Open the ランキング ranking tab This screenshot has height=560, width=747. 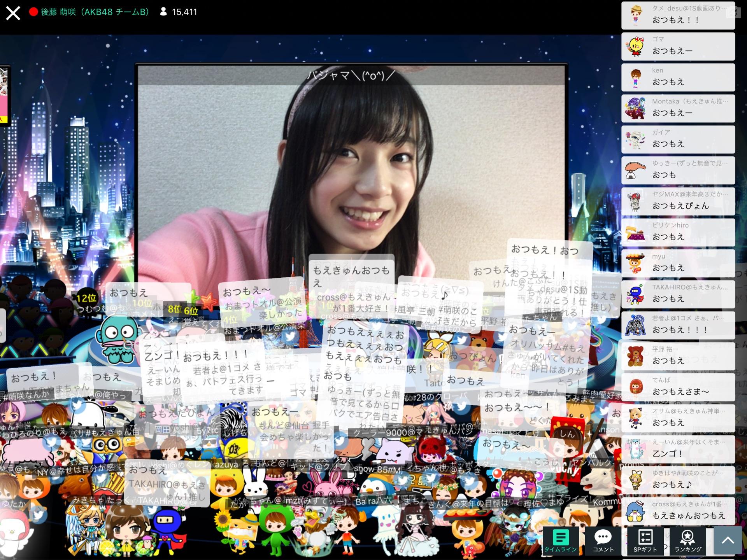click(x=688, y=541)
